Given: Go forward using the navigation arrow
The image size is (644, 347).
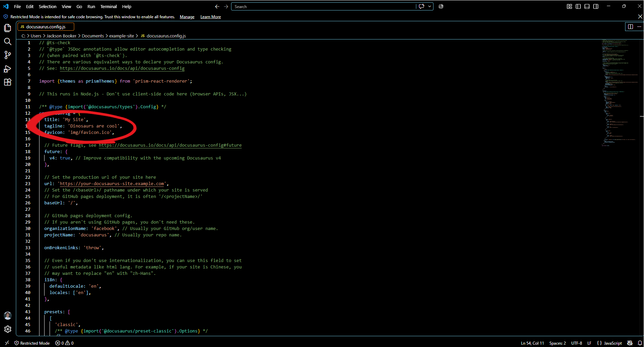Looking at the screenshot, I should tap(226, 6).
